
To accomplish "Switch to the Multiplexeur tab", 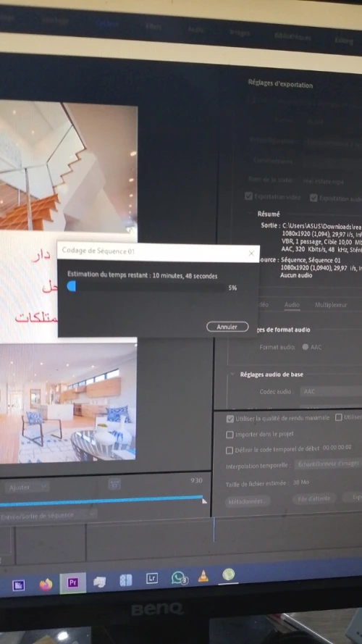I will coord(331,305).
